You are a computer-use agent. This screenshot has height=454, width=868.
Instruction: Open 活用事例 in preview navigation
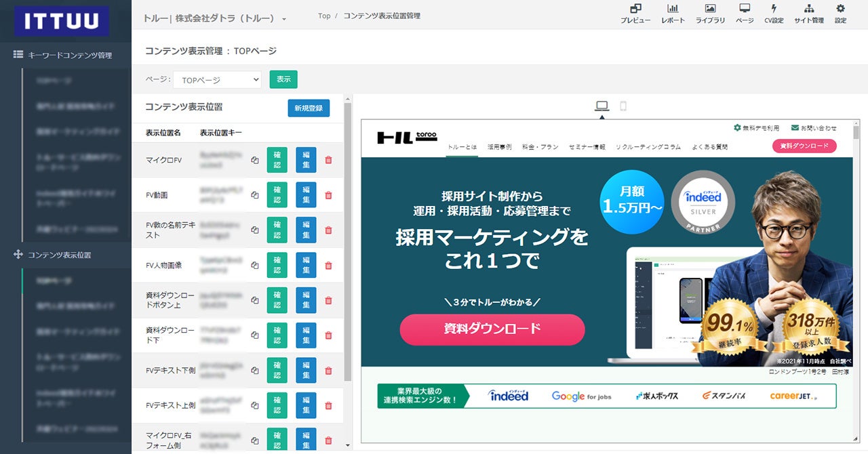tap(500, 147)
